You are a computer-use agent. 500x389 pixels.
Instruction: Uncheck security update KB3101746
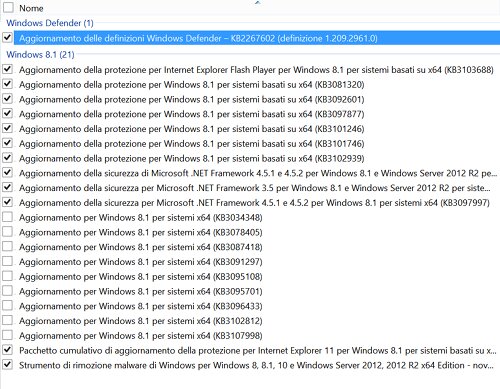[x=8, y=143]
